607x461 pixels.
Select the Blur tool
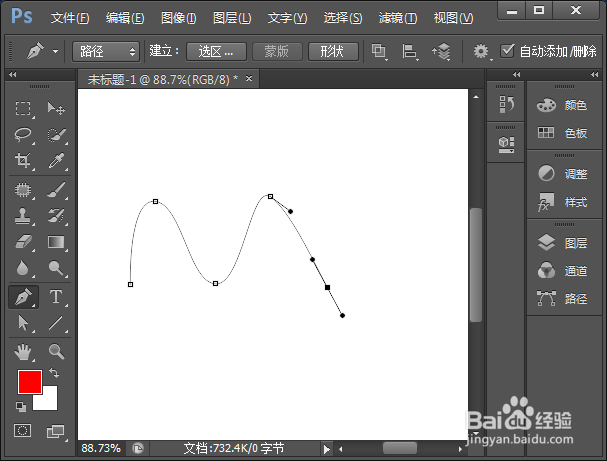23,268
